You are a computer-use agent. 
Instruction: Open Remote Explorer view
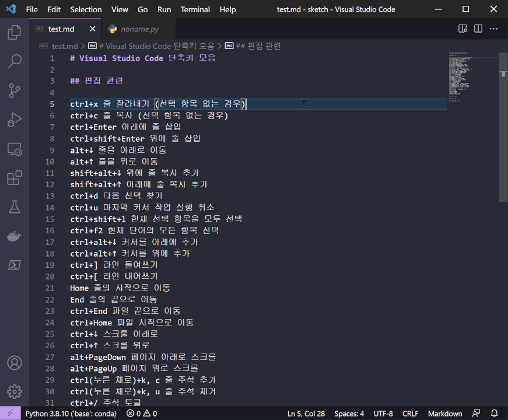[x=14, y=149]
